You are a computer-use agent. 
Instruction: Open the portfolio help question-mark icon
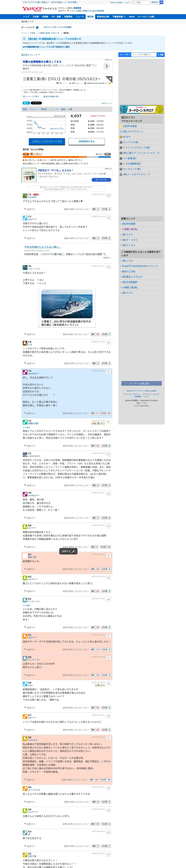(37, 27)
